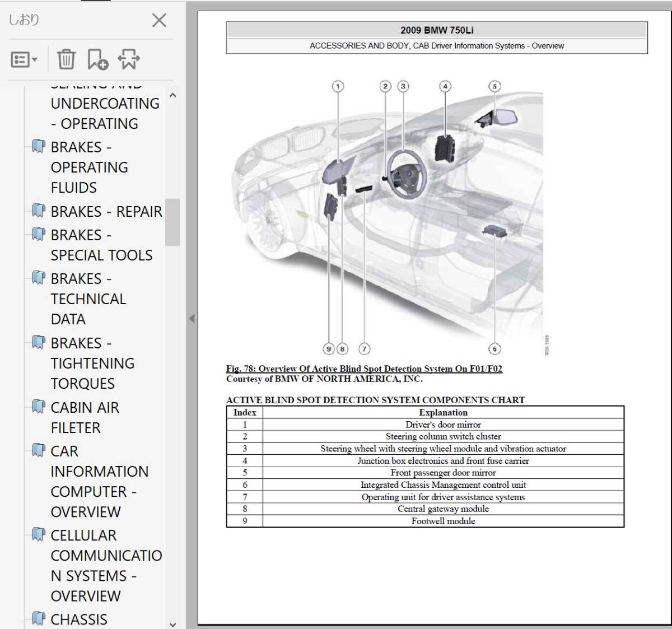Click Operating unit for driver assistance systems
The image size is (672, 629).
click(443, 497)
